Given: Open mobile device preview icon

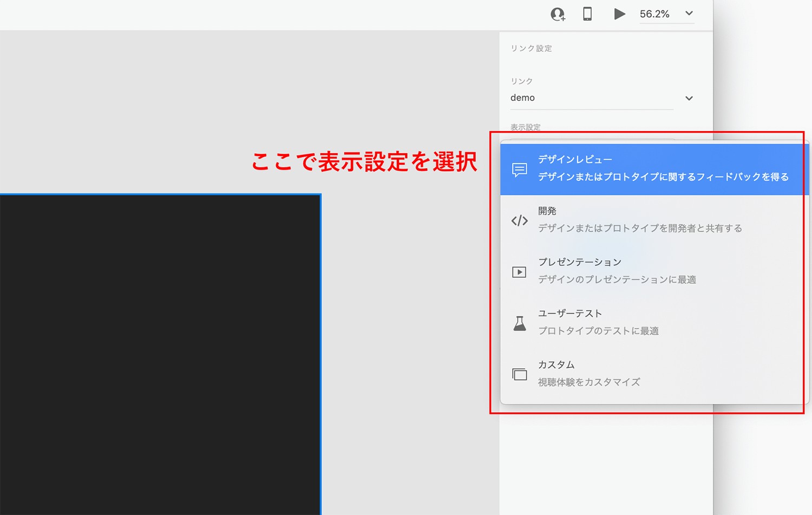Looking at the screenshot, I should (x=587, y=14).
